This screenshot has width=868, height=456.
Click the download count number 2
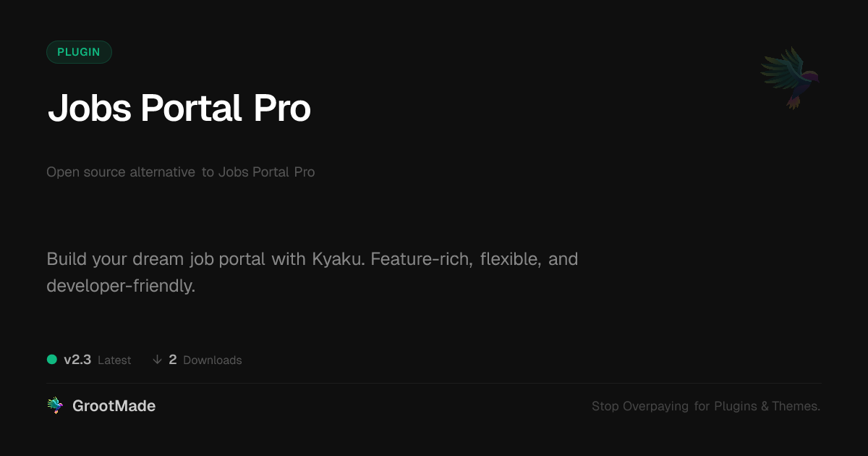[173, 360]
